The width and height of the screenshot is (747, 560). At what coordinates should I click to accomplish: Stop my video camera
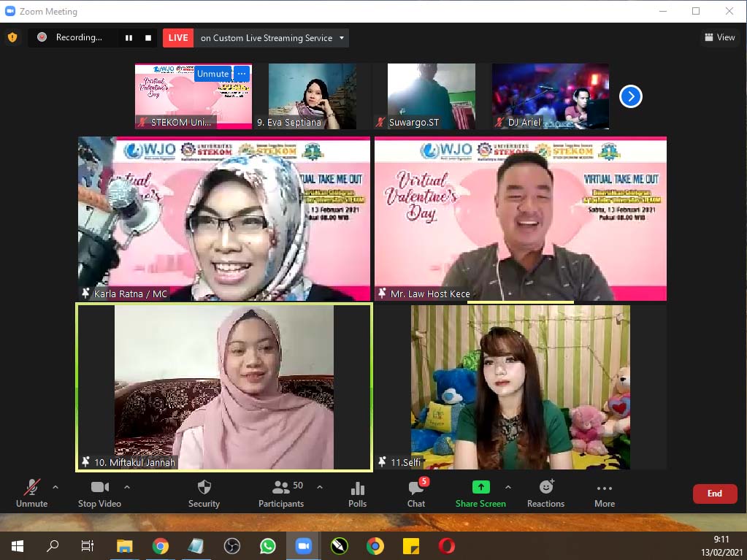tap(99, 494)
